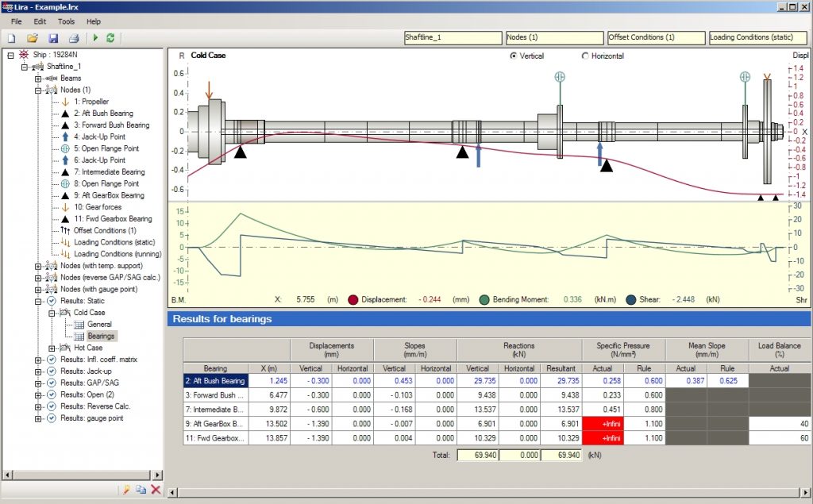Print the shaftline report
813x504 pixels.
pyautogui.click(x=72, y=37)
